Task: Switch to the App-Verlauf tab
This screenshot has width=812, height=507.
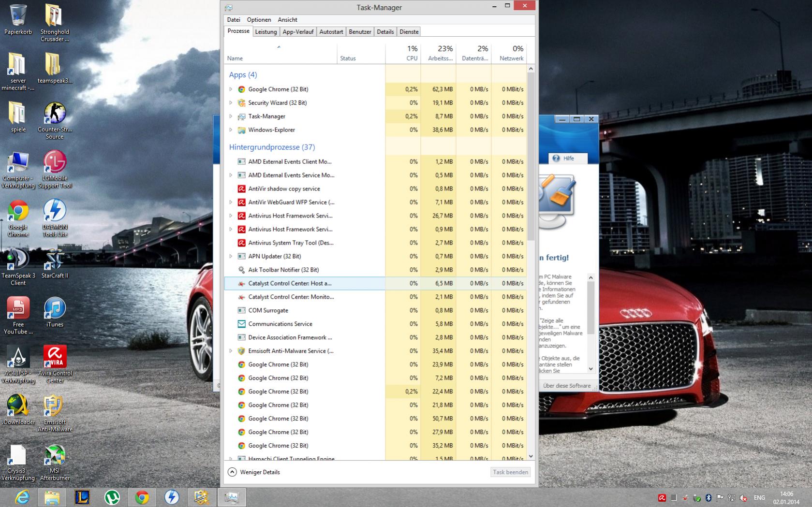Action: point(298,32)
